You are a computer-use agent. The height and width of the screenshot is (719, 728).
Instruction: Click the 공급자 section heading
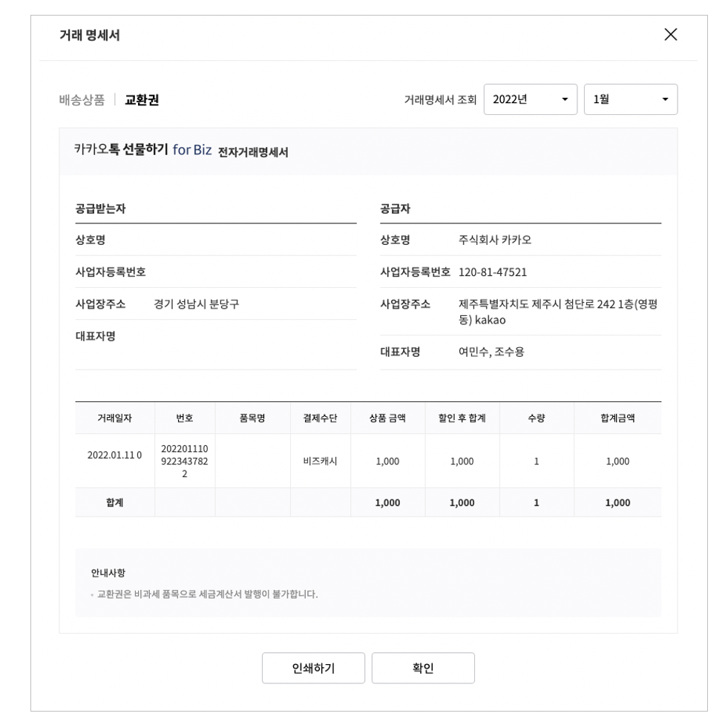[395, 209]
